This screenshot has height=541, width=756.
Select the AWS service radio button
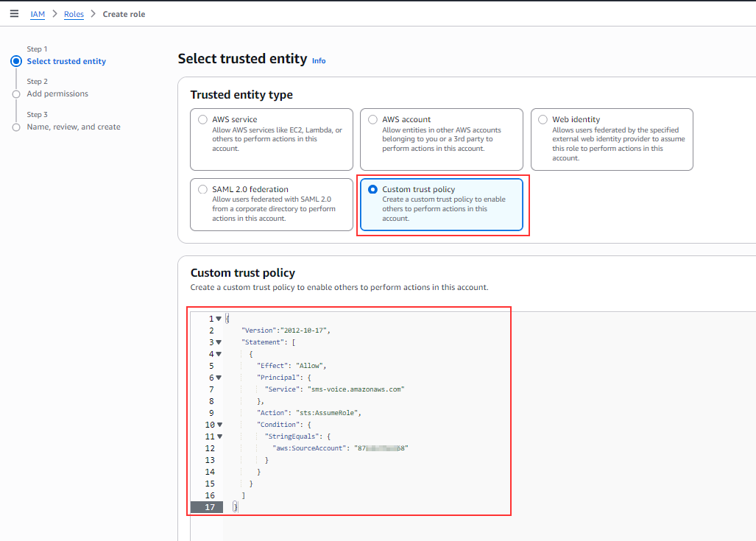(x=202, y=119)
